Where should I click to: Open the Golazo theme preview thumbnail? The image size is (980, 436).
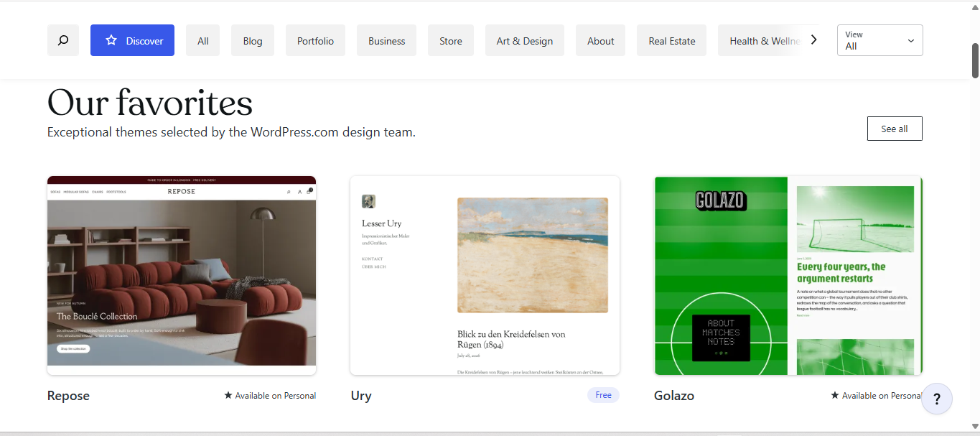click(x=788, y=275)
